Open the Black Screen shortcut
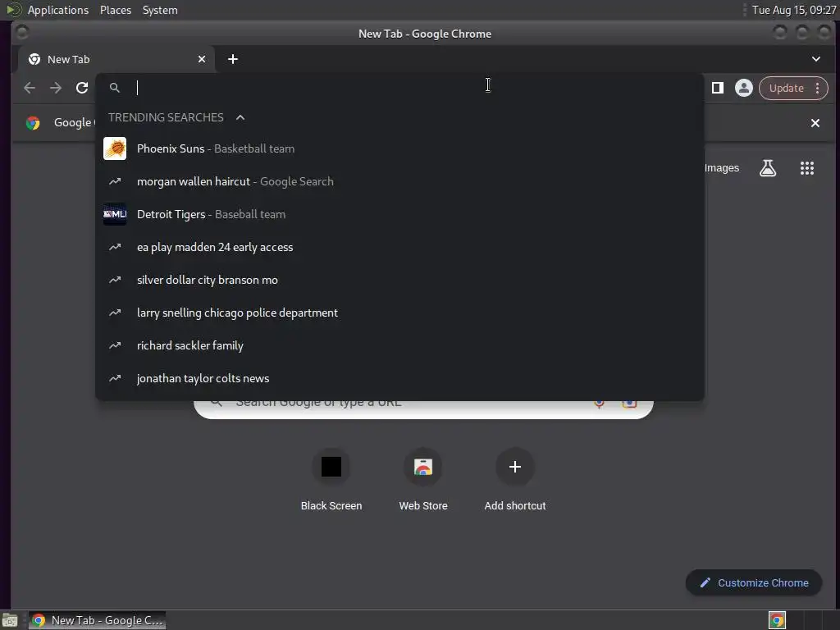This screenshot has height=630, width=840. click(x=331, y=479)
